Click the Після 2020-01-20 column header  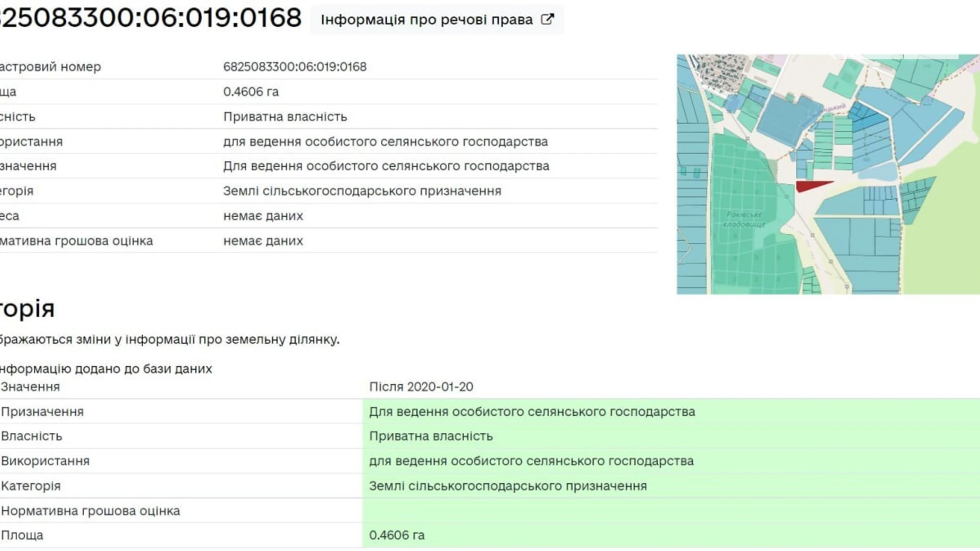(x=421, y=387)
